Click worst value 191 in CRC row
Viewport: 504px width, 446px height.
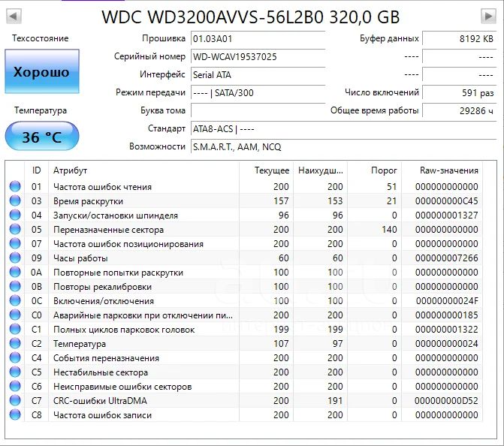click(335, 401)
